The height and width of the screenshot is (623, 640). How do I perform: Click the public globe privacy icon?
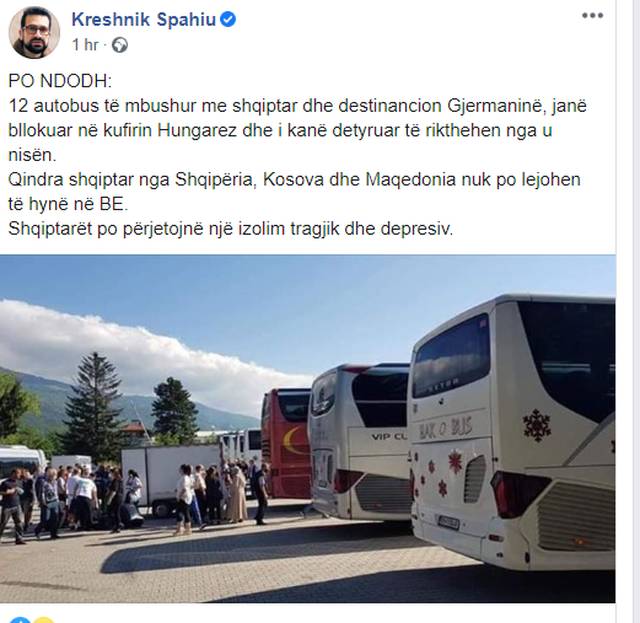(x=120, y=45)
